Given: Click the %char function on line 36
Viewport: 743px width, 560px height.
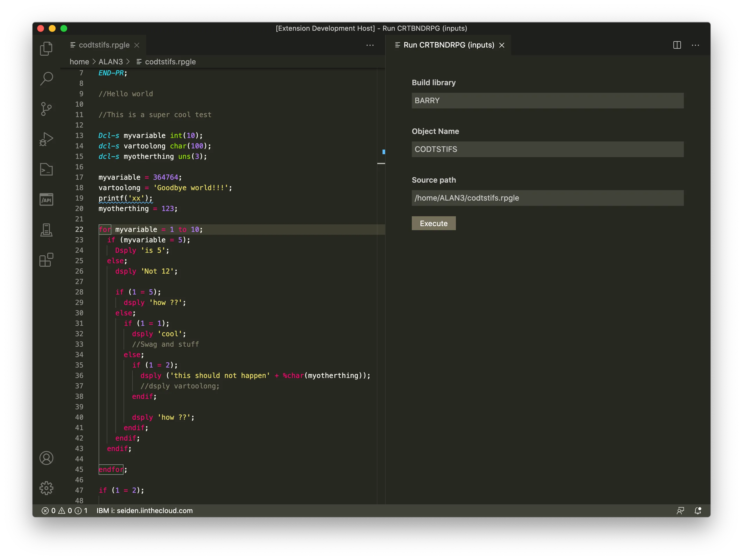Looking at the screenshot, I should click(x=293, y=376).
